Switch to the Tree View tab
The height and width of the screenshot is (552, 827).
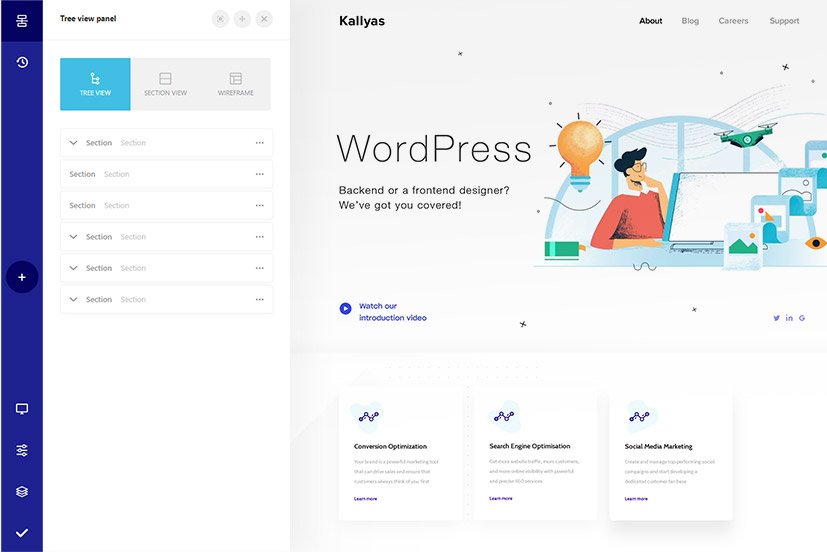(x=95, y=84)
